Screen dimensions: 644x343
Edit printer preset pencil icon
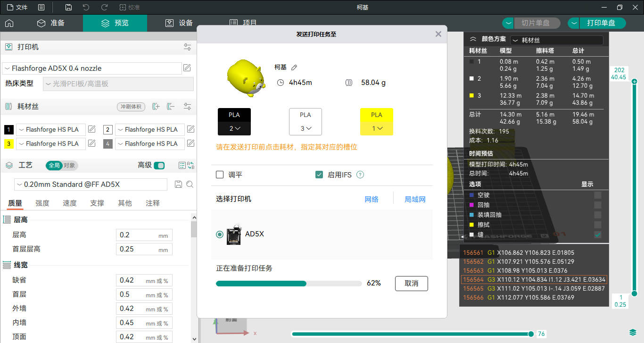point(187,68)
